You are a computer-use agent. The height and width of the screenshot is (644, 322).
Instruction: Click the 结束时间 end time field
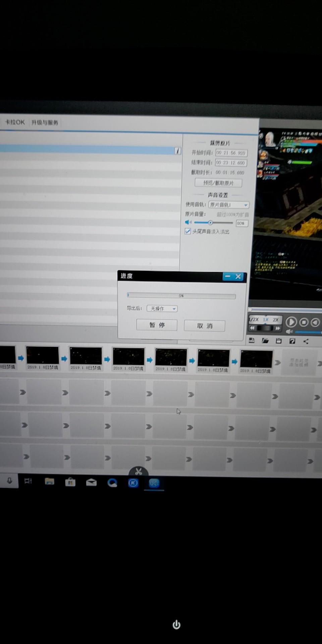pos(231,163)
